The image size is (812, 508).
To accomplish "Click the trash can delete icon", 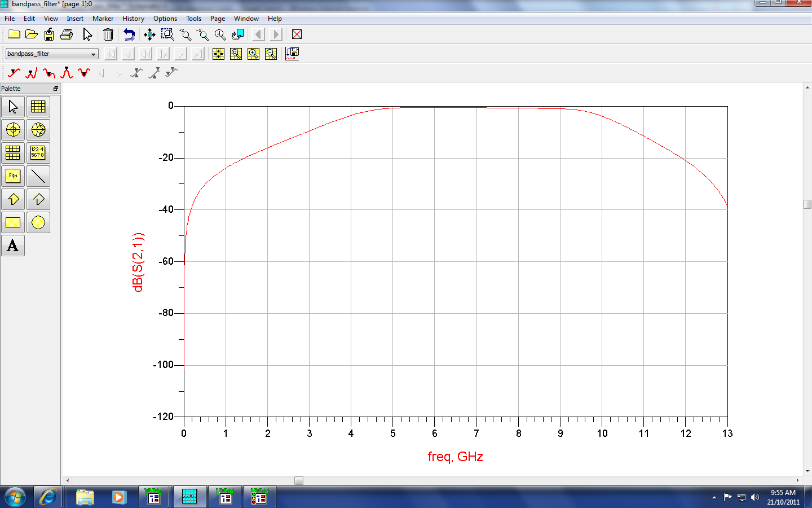I will pyautogui.click(x=108, y=35).
